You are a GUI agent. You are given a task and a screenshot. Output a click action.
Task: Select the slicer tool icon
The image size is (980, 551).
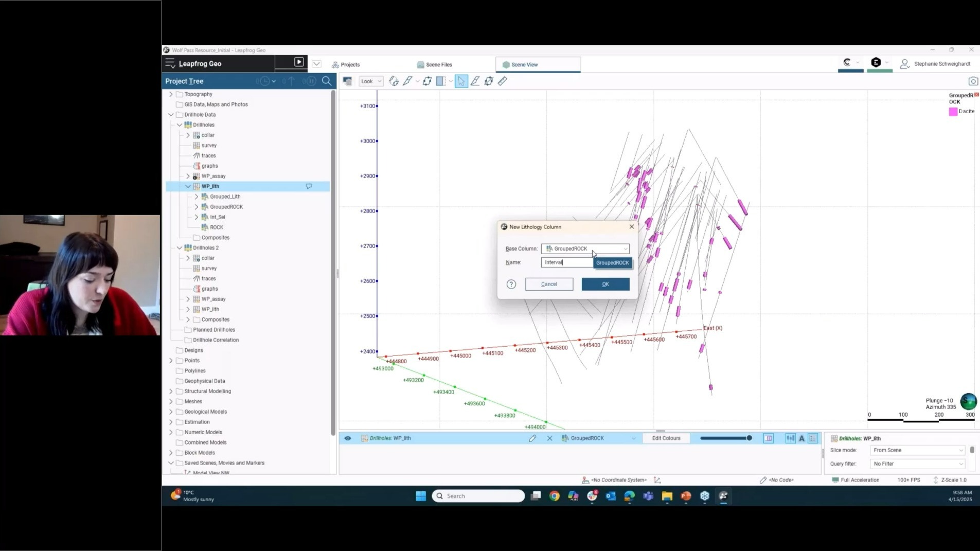coord(407,81)
